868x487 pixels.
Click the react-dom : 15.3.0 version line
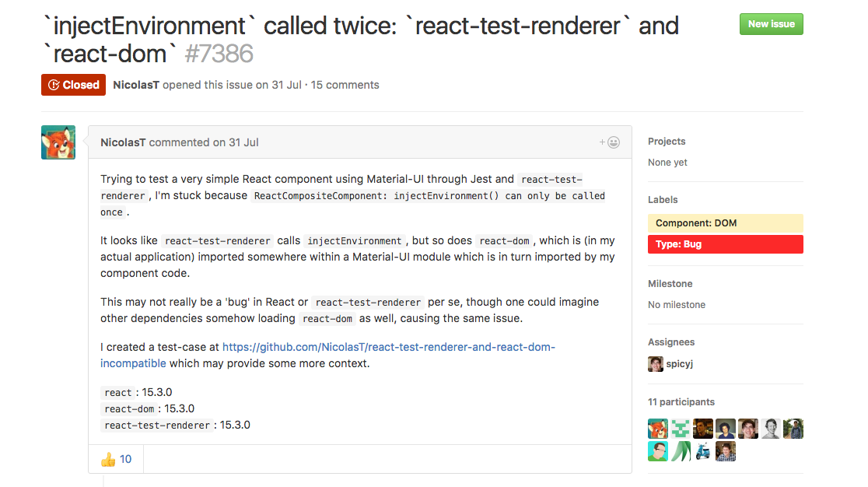(x=149, y=408)
